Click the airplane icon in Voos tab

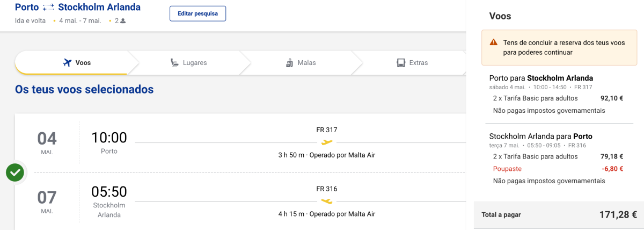[x=67, y=63]
